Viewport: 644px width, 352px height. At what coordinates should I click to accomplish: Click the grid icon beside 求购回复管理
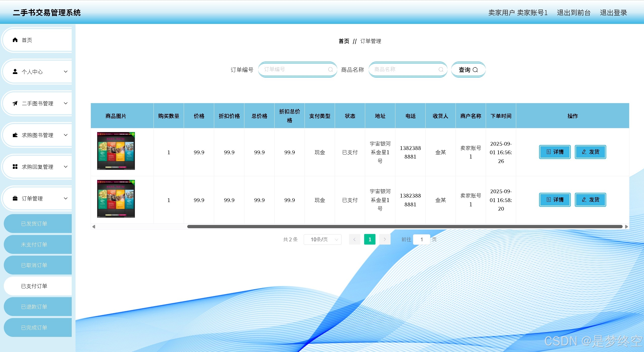pyautogui.click(x=15, y=167)
